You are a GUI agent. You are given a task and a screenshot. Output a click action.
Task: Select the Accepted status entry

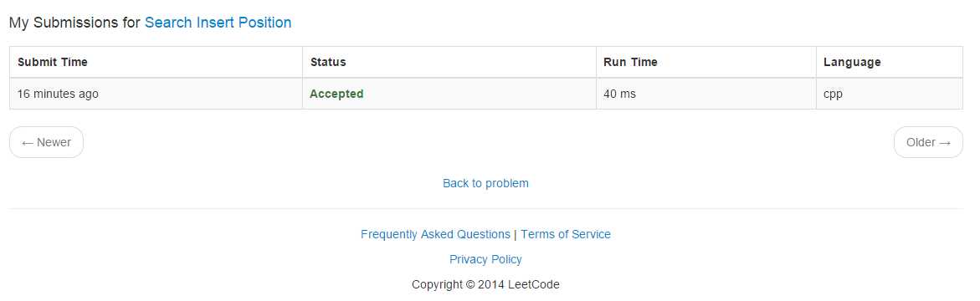pyautogui.click(x=336, y=94)
